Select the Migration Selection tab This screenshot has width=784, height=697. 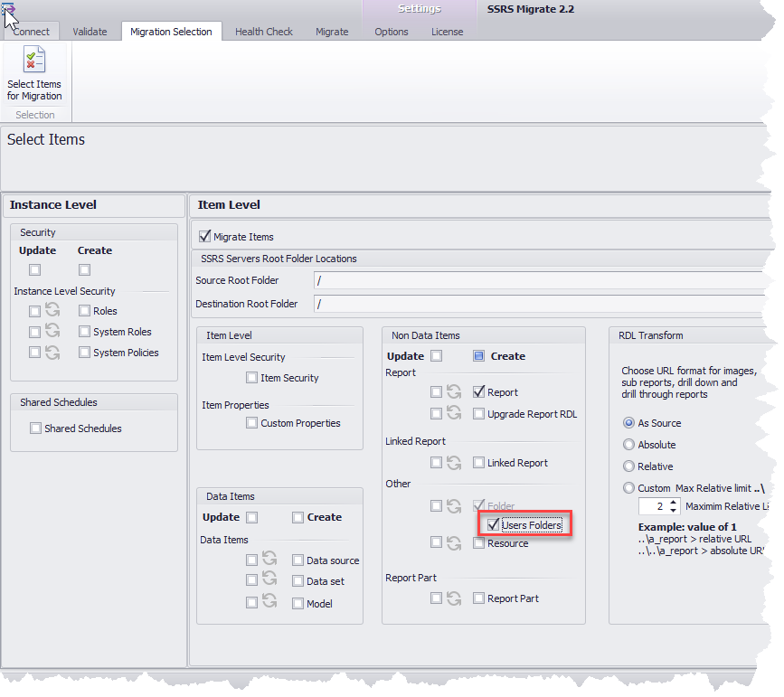point(171,32)
